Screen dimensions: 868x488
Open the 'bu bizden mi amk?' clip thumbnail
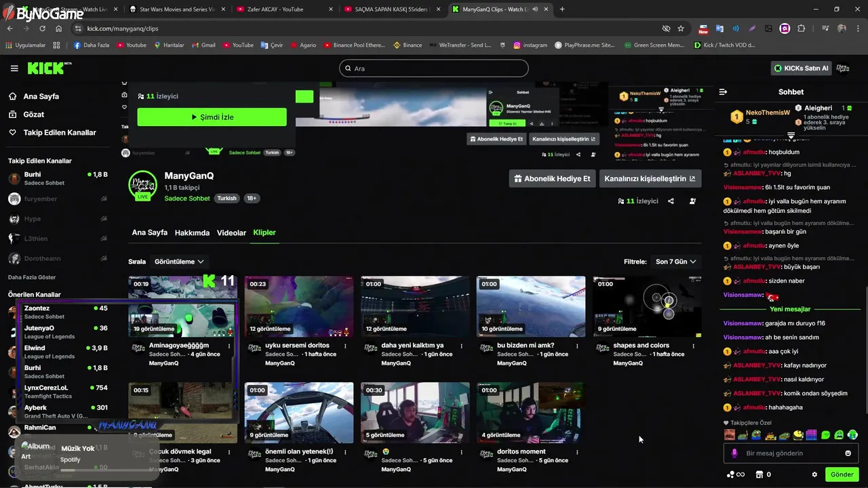[531, 306]
